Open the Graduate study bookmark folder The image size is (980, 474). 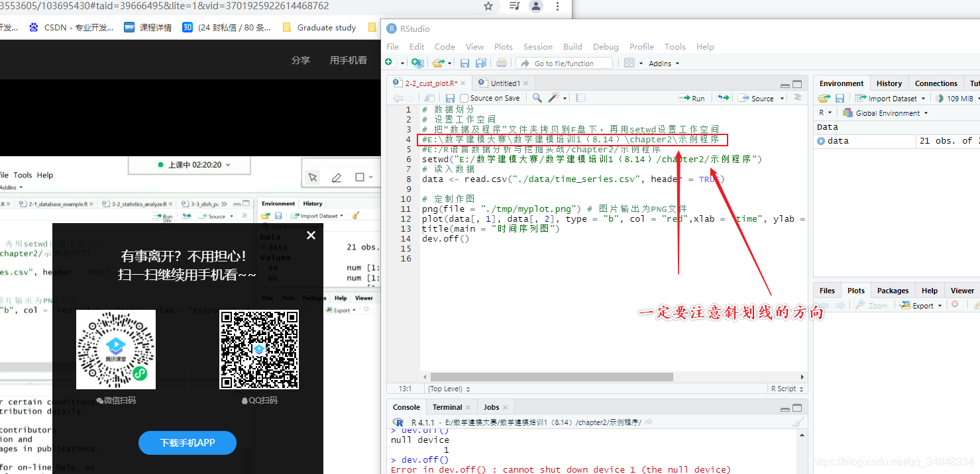(x=320, y=28)
